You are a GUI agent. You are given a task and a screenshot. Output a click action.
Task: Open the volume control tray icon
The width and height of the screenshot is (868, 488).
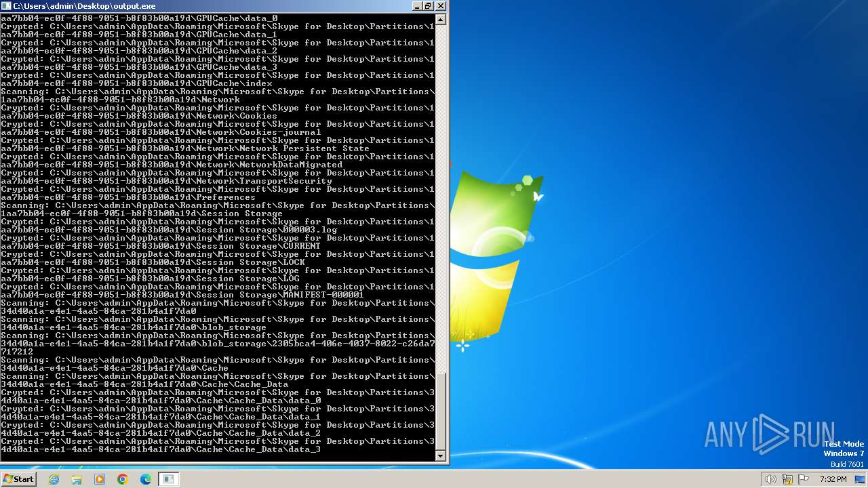770,479
